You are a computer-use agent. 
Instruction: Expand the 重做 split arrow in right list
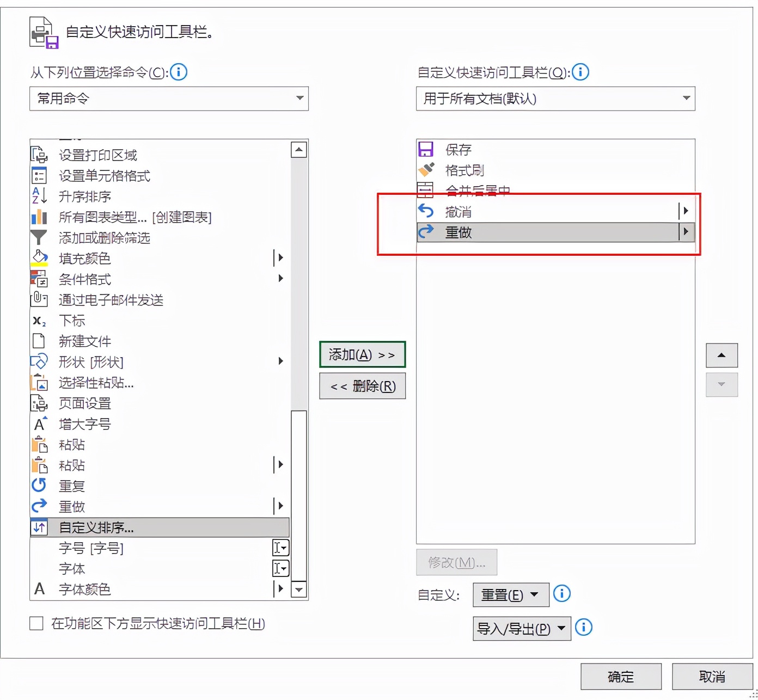686,232
